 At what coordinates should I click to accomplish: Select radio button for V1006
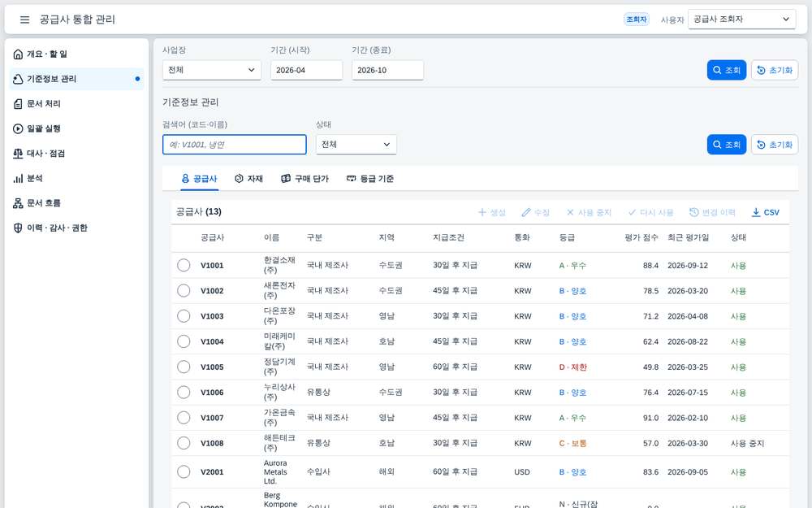184,393
